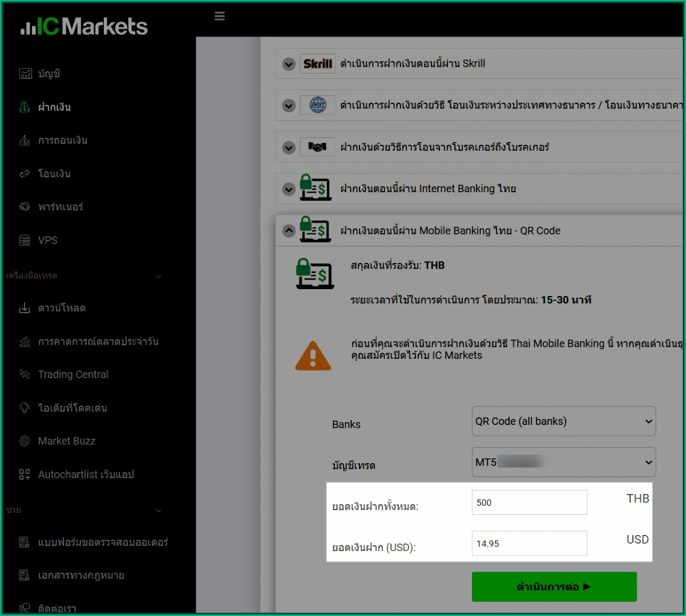
Task: Open การคาดการณ์ตลาดประจำวัน sidebar link
Action: [98, 342]
